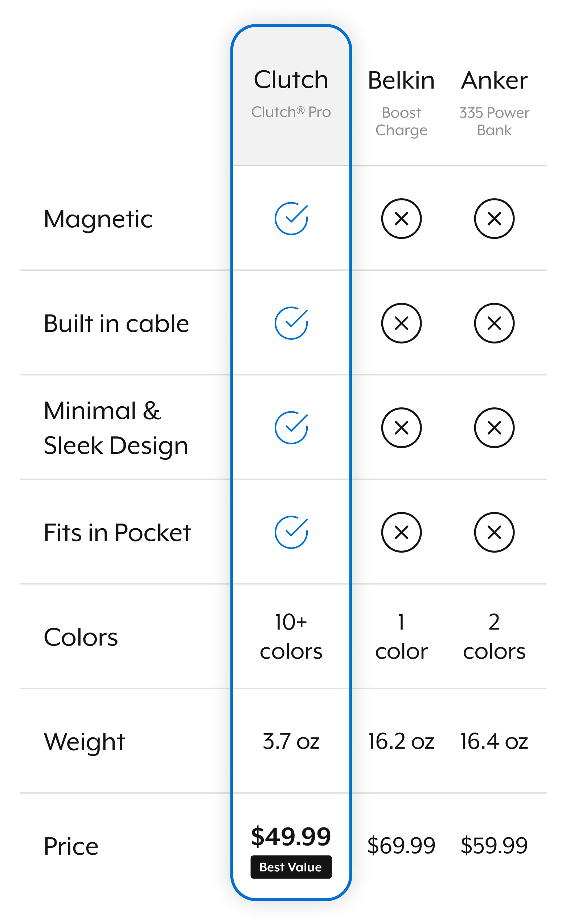Click the $49.99 Clutch price

(x=291, y=837)
